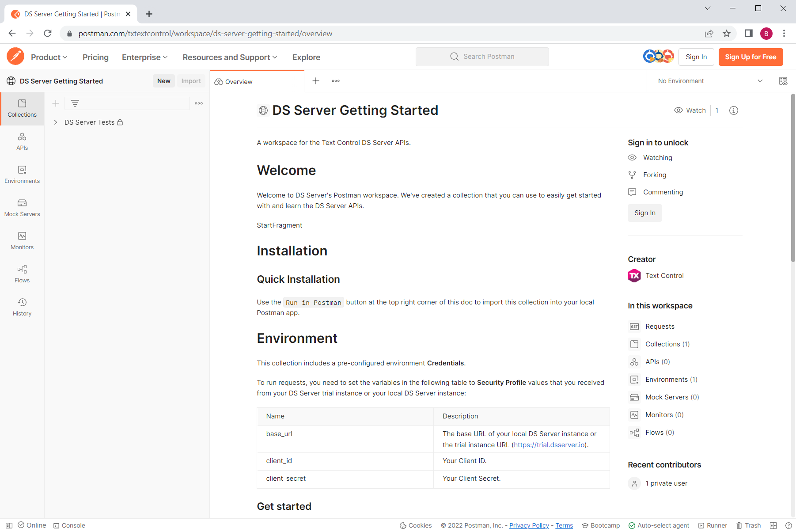
Task: Open the Product dropdown menu
Action: [49, 57]
